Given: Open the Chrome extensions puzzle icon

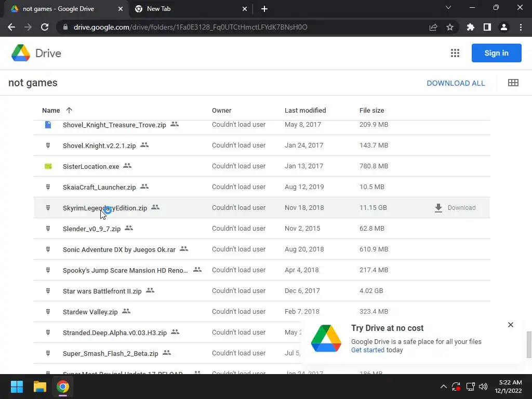Looking at the screenshot, I should pyautogui.click(x=471, y=27).
